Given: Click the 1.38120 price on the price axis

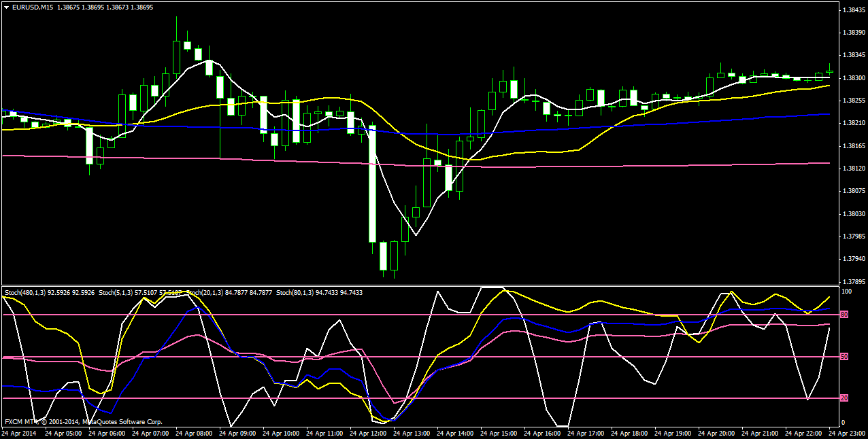Looking at the screenshot, I should [x=853, y=169].
